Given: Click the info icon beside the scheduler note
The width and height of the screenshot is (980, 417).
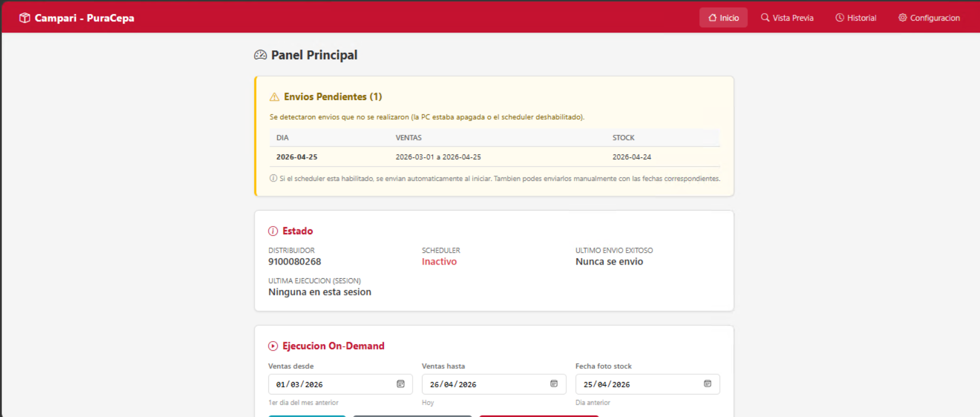Looking at the screenshot, I should pos(273,178).
